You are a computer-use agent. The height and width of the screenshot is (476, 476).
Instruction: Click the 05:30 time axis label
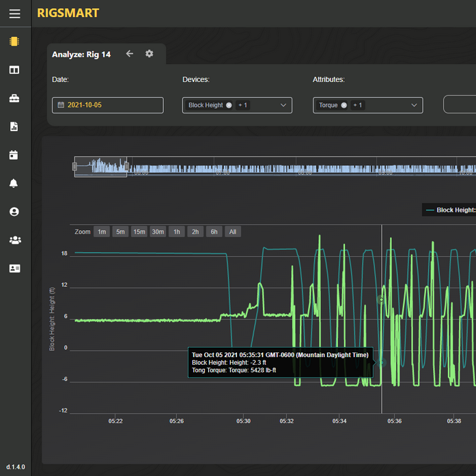pyautogui.click(x=244, y=421)
